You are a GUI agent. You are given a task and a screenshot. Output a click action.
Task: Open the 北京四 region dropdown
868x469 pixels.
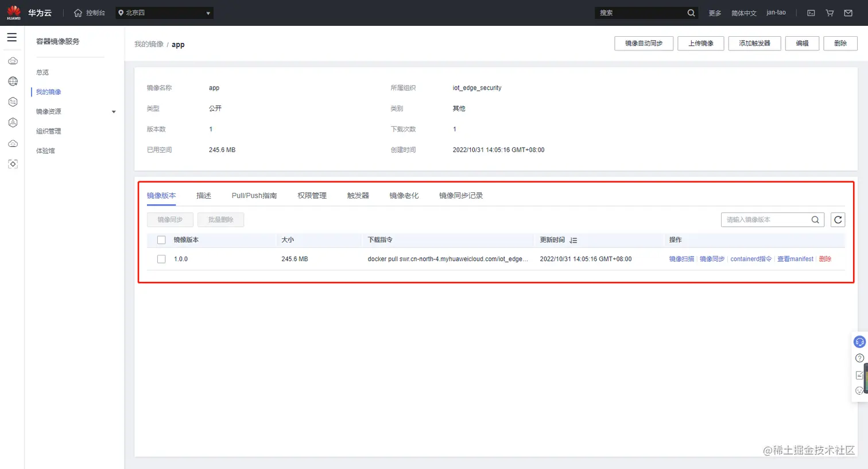164,13
